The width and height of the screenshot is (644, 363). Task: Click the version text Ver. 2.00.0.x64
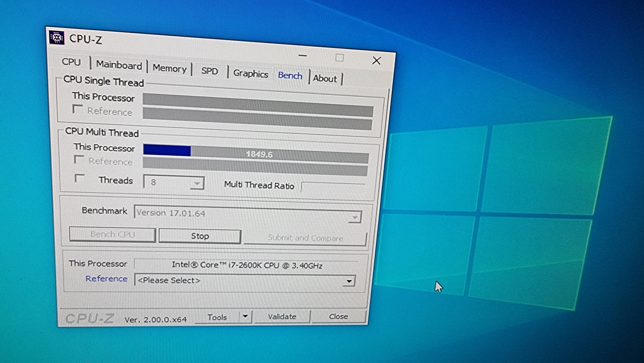pyautogui.click(x=156, y=319)
